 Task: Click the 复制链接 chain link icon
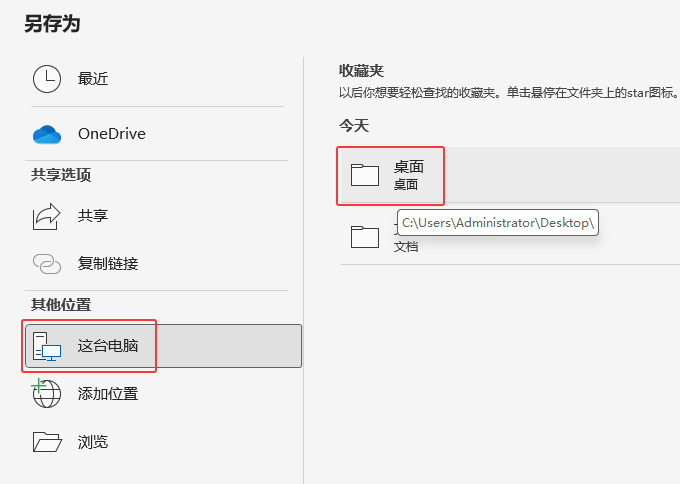47,264
